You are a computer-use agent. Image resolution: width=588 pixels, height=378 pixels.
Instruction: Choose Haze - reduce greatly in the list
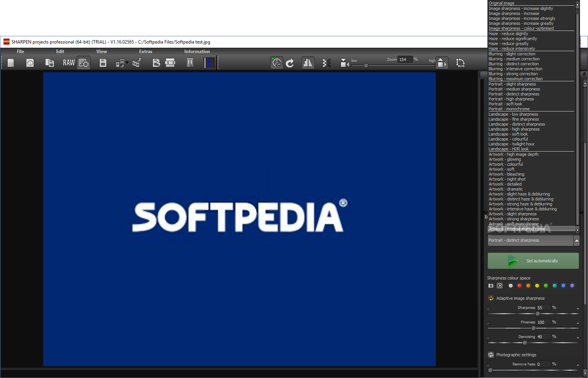pyautogui.click(x=531, y=44)
